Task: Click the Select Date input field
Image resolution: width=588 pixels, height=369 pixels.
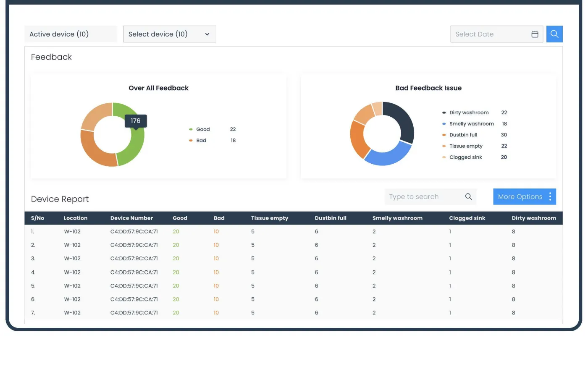Action: [x=496, y=34]
